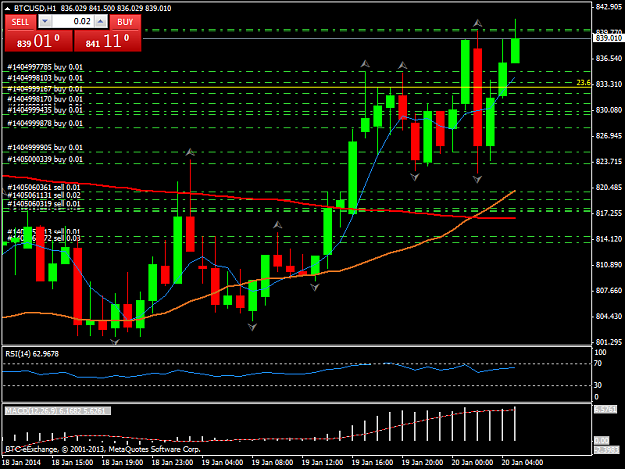Viewport: 625px width, 469px height.
Task: Click the 801.295 price scale value
Action: [x=609, y=342]
